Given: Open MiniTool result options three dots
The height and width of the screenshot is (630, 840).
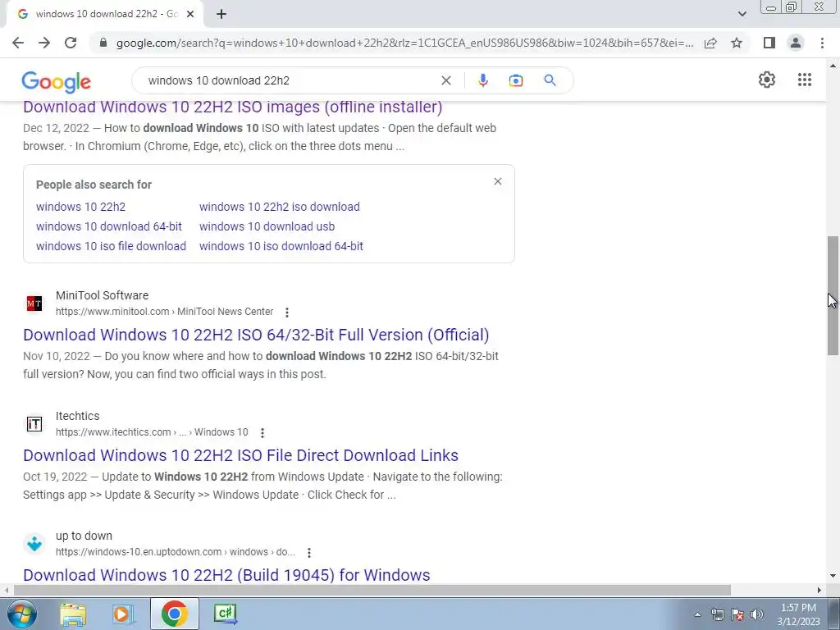Looking at the screenshot, I should click(287, 313).
